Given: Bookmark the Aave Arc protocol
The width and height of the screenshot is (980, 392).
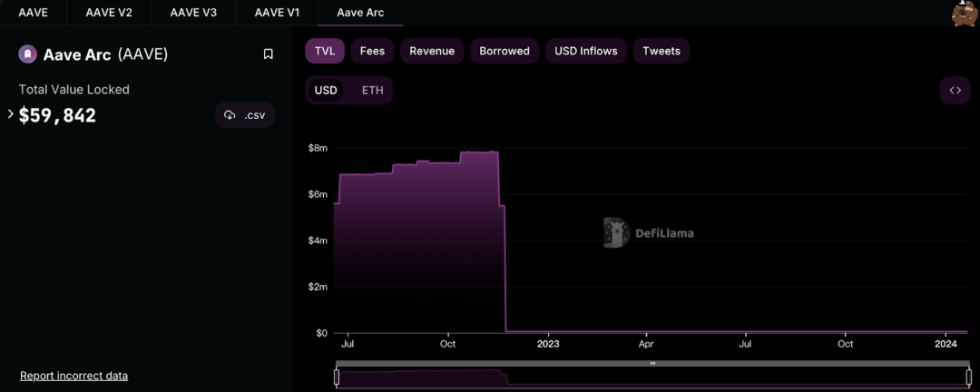Looking at the screenshot, I should [268, 54].
